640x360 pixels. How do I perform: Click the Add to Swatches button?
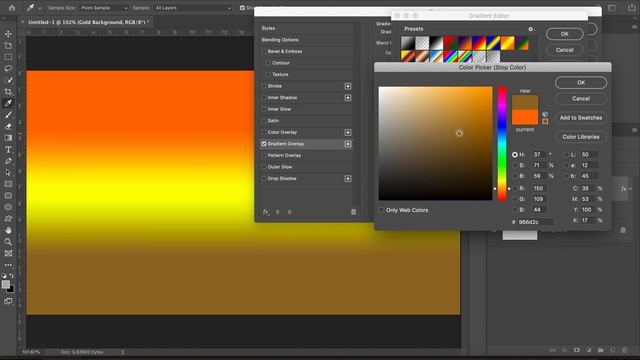point(581,118)
